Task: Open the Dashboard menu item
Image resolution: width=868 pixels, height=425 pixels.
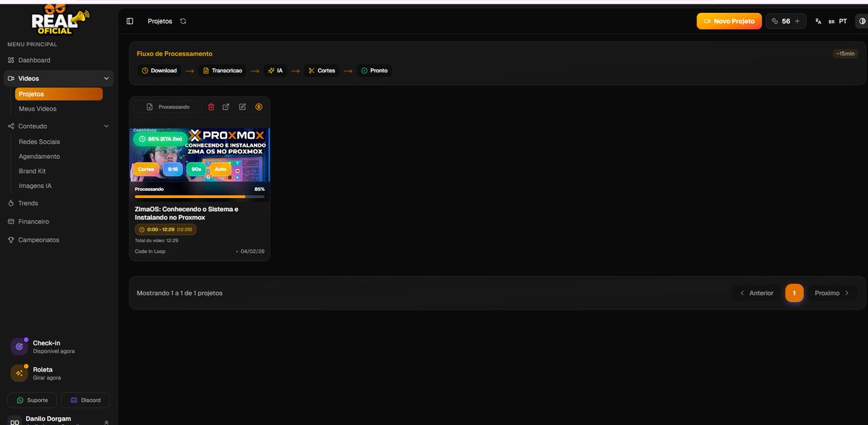Action: 35,60
